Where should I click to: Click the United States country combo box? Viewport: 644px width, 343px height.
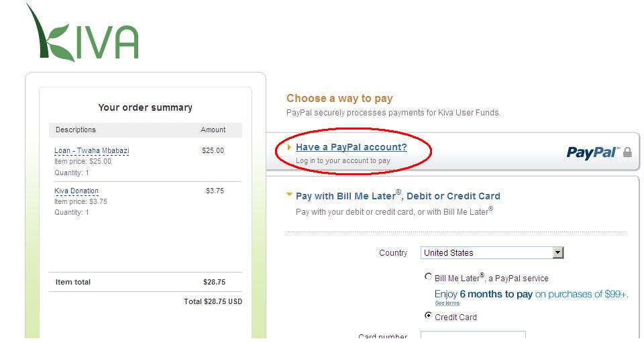coord(492,252)
